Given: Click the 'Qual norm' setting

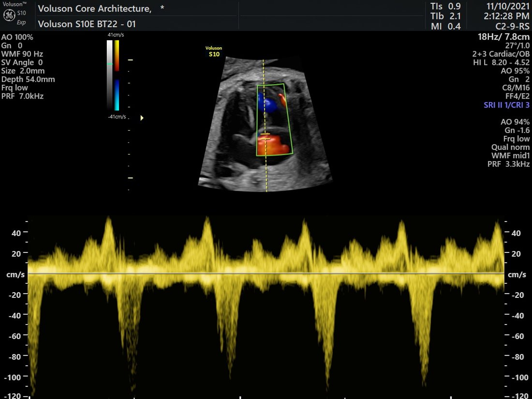Looking at the screenshot, I should point(511,147).
